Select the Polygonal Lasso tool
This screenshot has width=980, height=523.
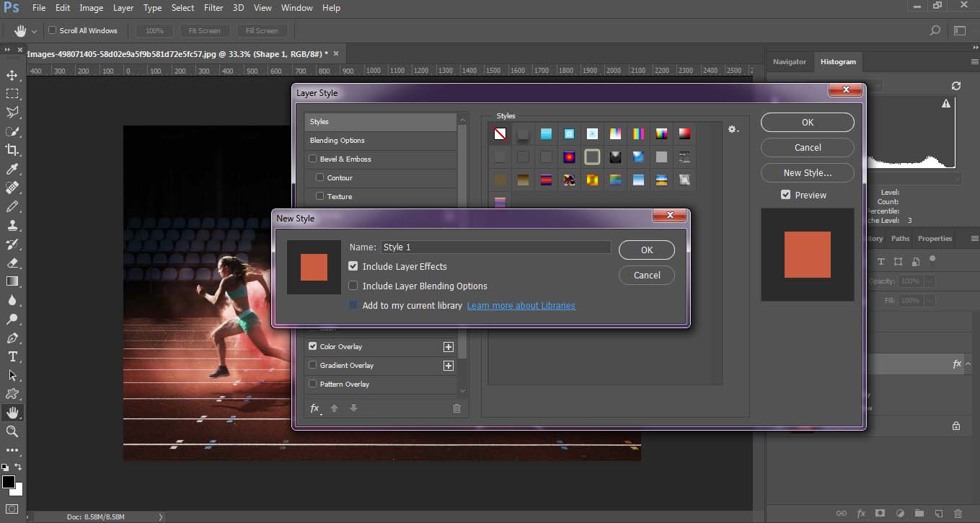[12, 113]
